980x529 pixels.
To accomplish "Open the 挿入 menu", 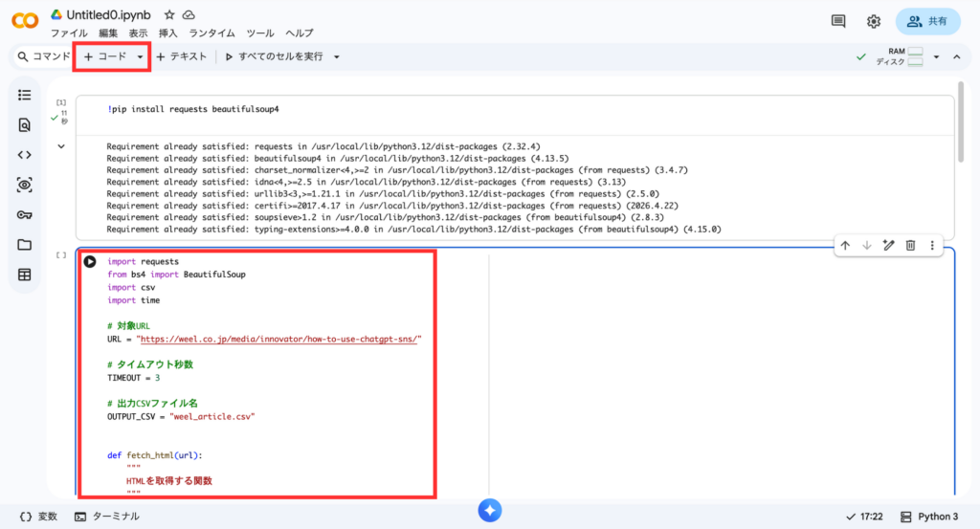I will point(168,33).
